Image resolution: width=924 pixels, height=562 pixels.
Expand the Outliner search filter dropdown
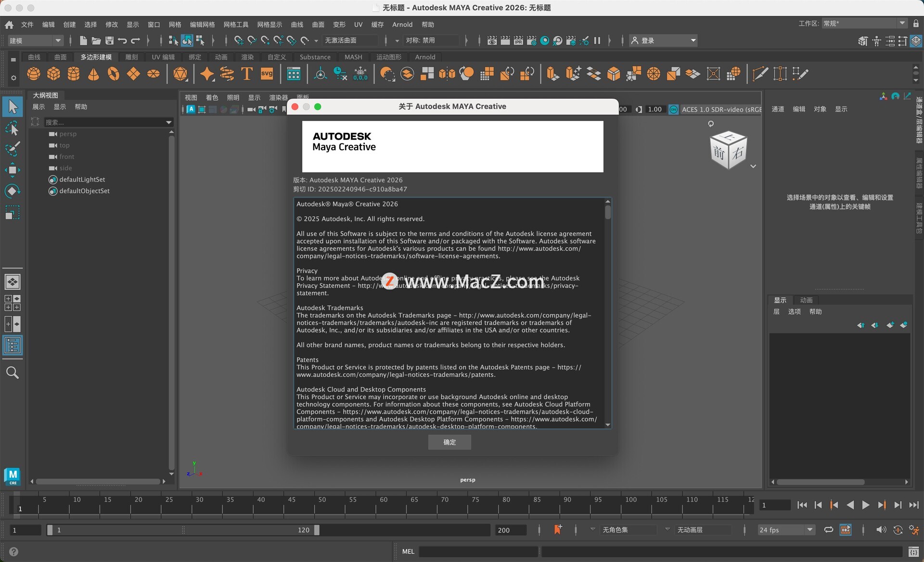[169, 122]
